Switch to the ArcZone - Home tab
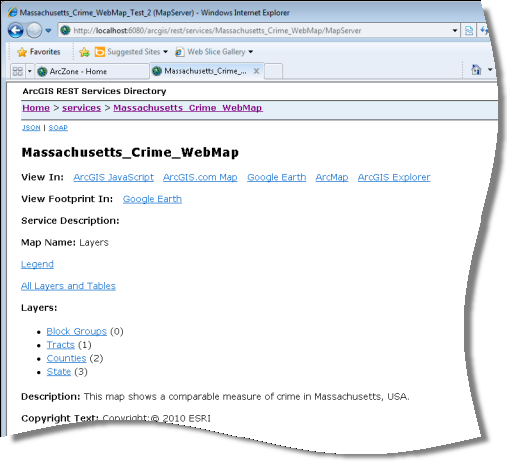Viewport: 507px width, 462px height. coord(91,71)
